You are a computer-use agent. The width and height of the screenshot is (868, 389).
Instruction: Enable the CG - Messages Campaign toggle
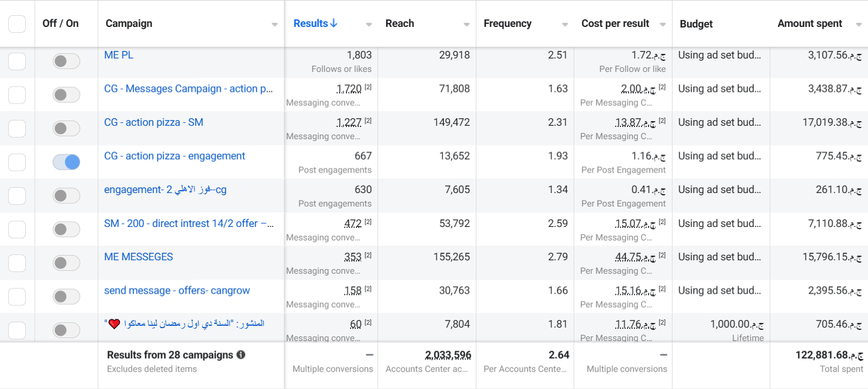(66, 95)
